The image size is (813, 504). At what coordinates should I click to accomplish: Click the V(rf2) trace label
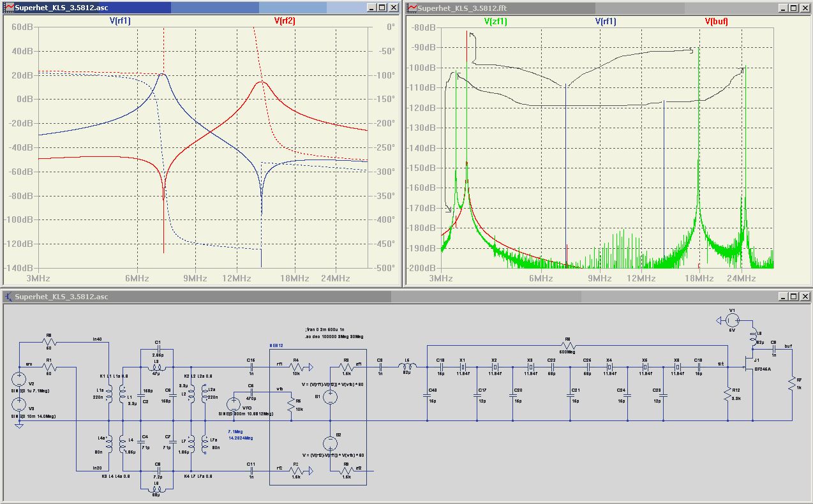coord(285,21)
